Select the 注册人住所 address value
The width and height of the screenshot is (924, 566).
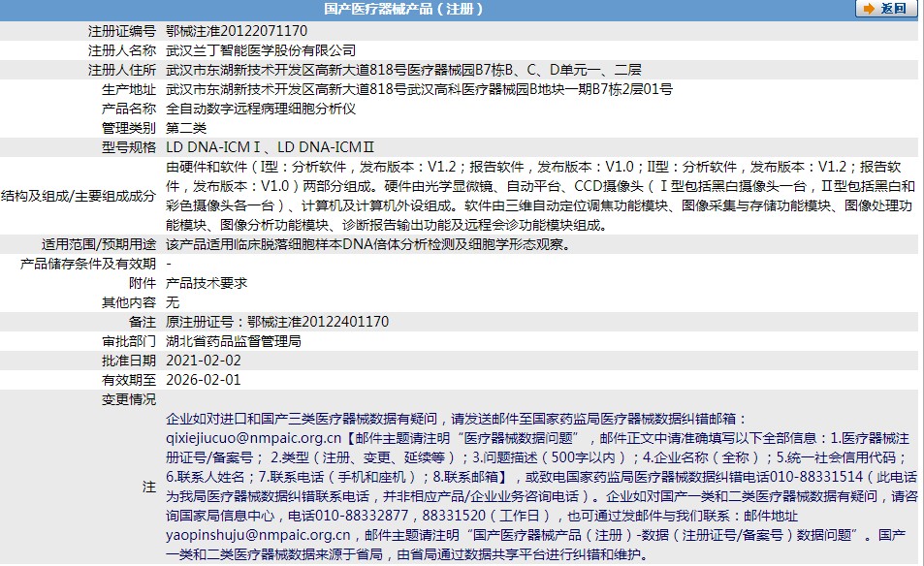coord(403,70)
